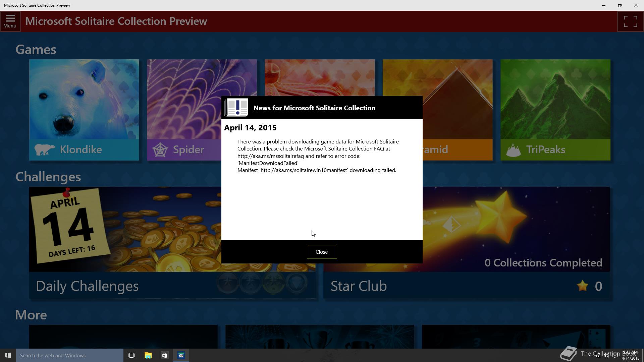Viewport: 644px width, 362px height.
Task: Open File Explorer from the taskbar
Action: (148, 355)
